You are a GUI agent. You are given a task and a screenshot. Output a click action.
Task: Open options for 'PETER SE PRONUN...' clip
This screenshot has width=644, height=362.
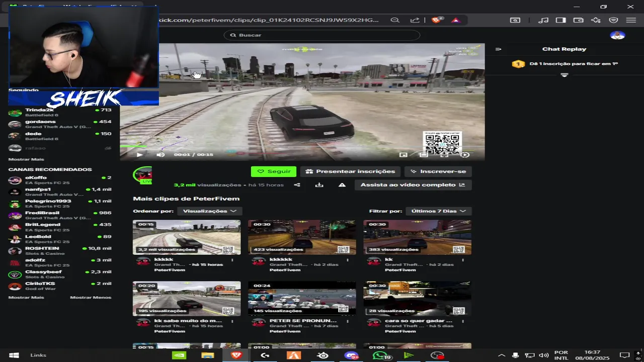tap(347, 321)
